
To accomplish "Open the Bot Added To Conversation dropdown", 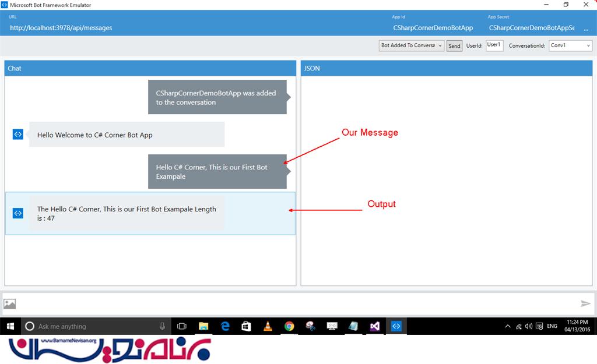I will 411,45.
